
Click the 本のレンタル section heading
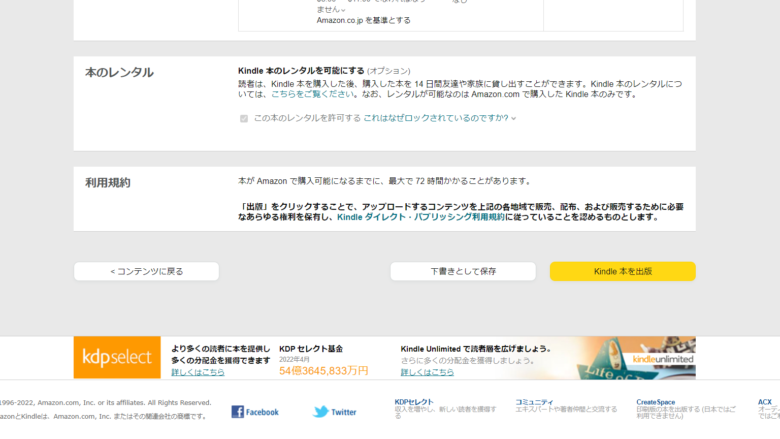point(119,73)
